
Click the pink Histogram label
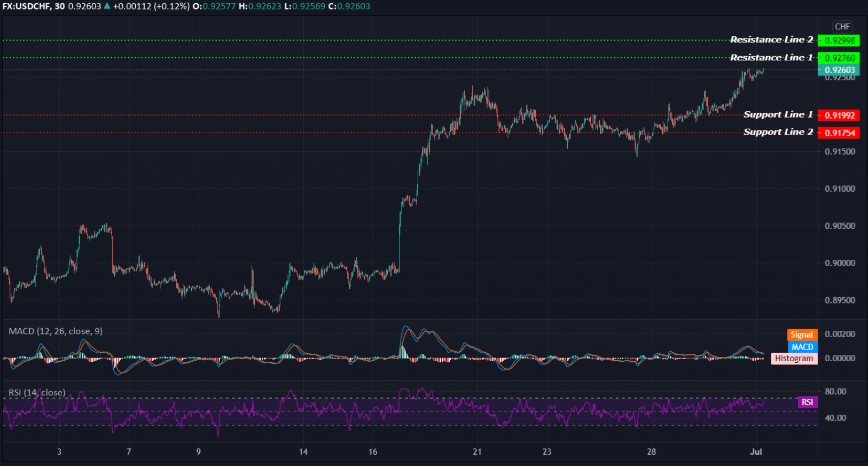pyautogui.click(x=794, y=359)
